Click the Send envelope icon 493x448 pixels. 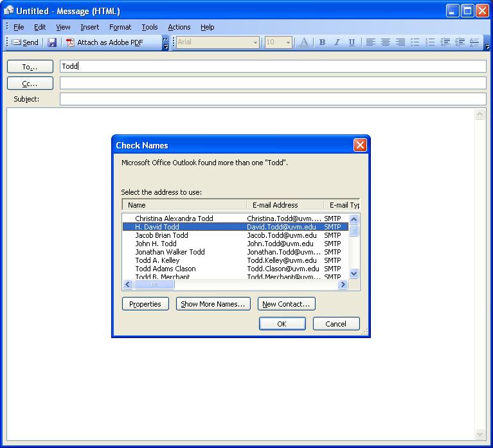click(x=16, y=42)
